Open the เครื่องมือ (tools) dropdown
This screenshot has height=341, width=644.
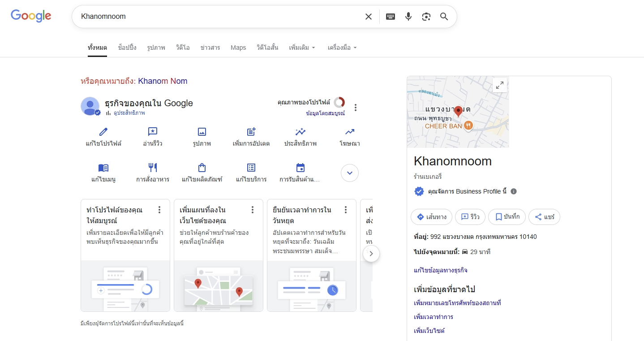(x=342, y=47)
